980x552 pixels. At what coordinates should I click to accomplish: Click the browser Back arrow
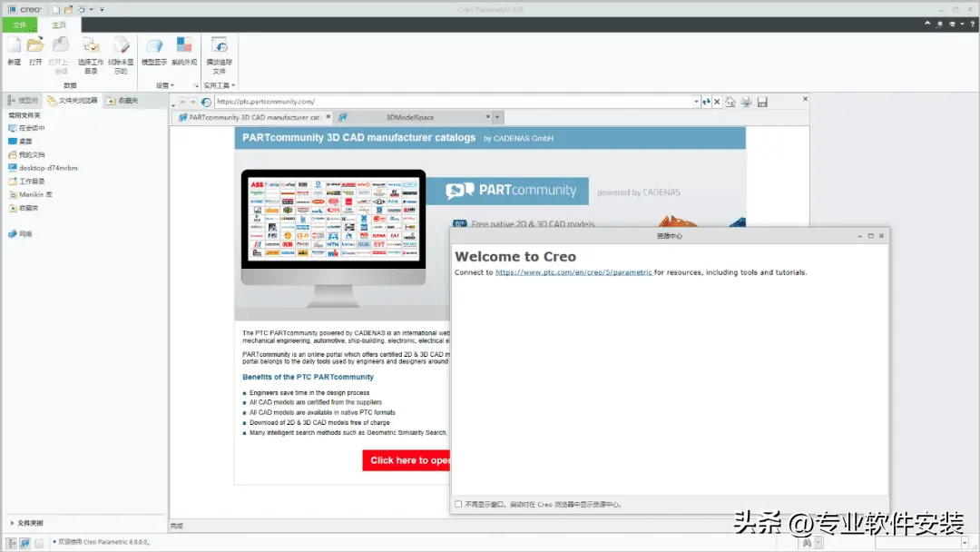[x=182, y=102]
